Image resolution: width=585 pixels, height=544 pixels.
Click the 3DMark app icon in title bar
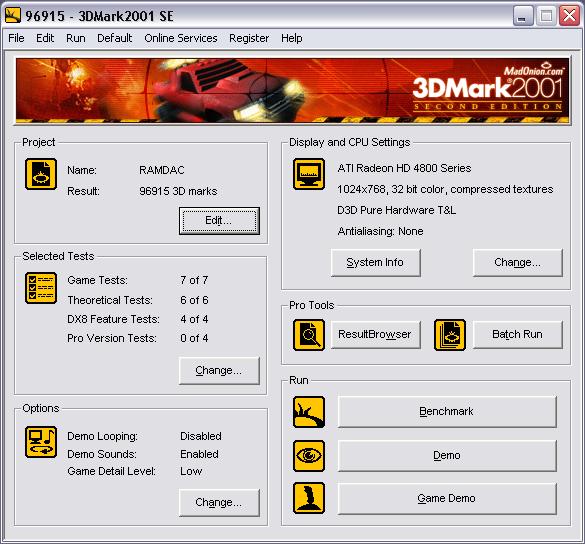[x=13, y=16]
